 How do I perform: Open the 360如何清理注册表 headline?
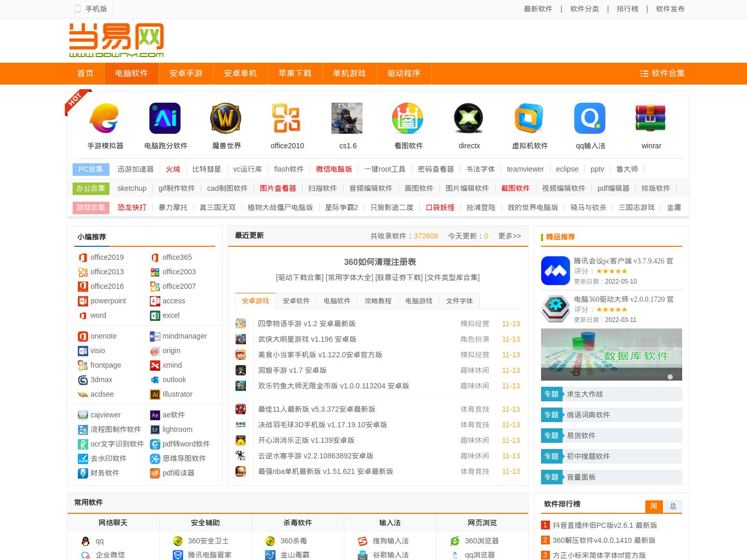coord(380,262)
